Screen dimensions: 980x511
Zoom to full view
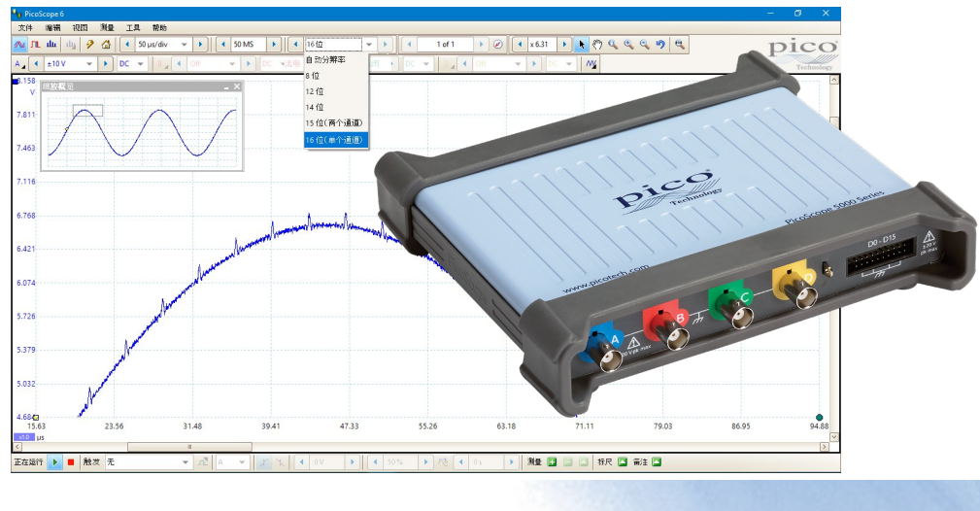pos(679,45)
